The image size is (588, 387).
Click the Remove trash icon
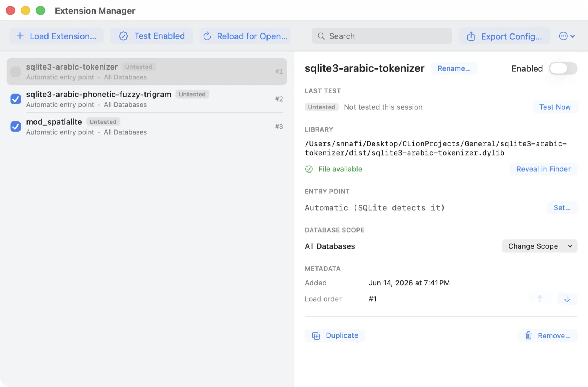tap(528, 335)
